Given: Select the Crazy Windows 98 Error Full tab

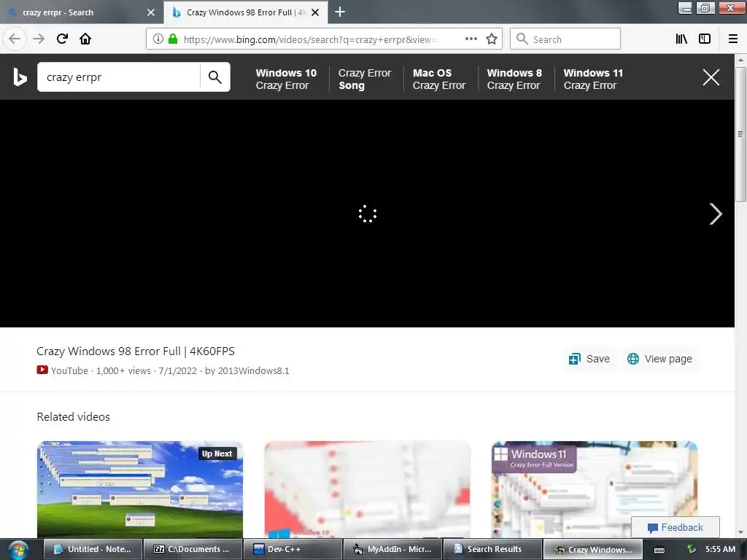Looking at the screenshot, I should [245, 12].
